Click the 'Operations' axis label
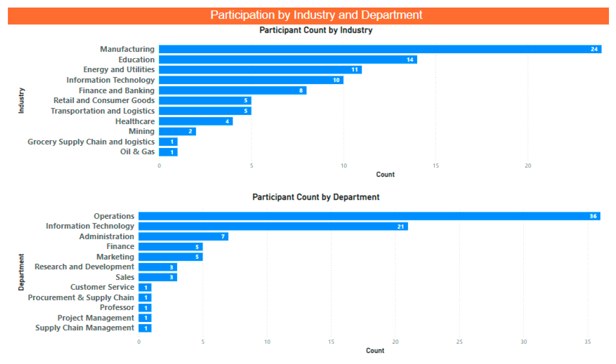Viewport: 616px width, 364px height. (114, 216)
